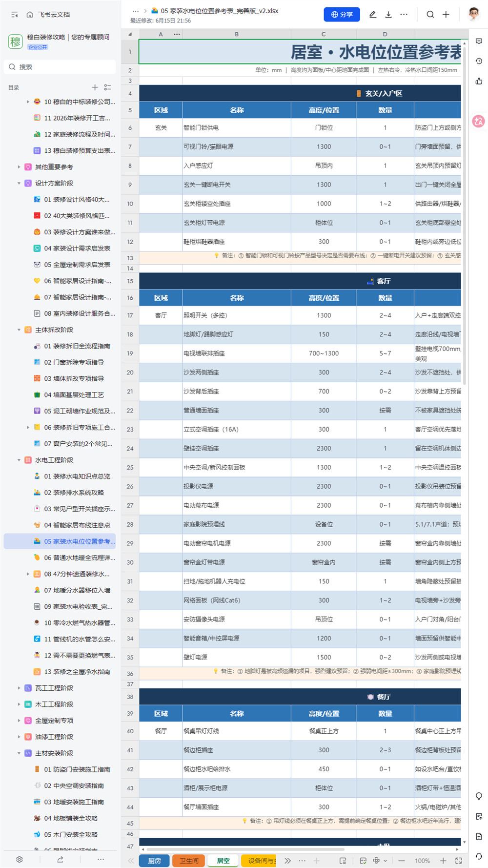Click the plus create icon in header

(446, 15)
